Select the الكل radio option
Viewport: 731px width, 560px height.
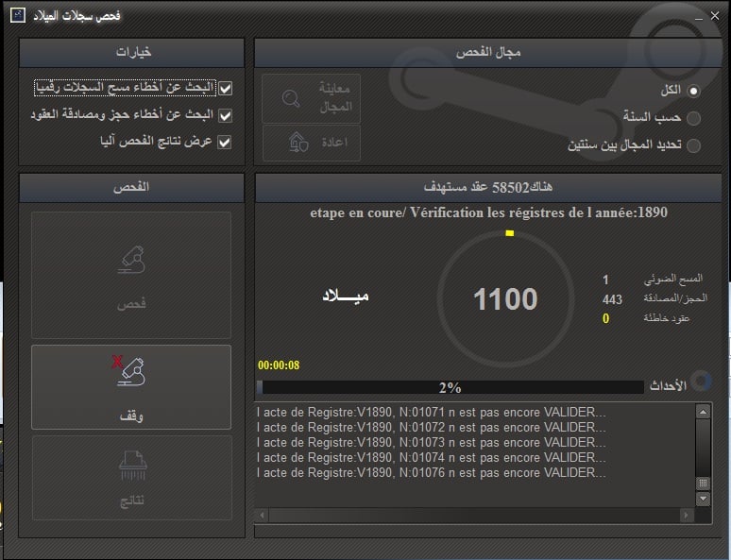694,91
